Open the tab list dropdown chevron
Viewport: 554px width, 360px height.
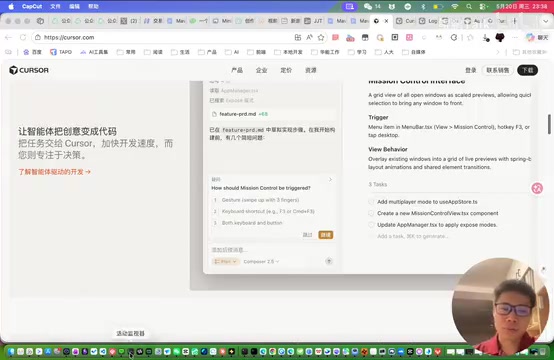[x=546, y=21]
